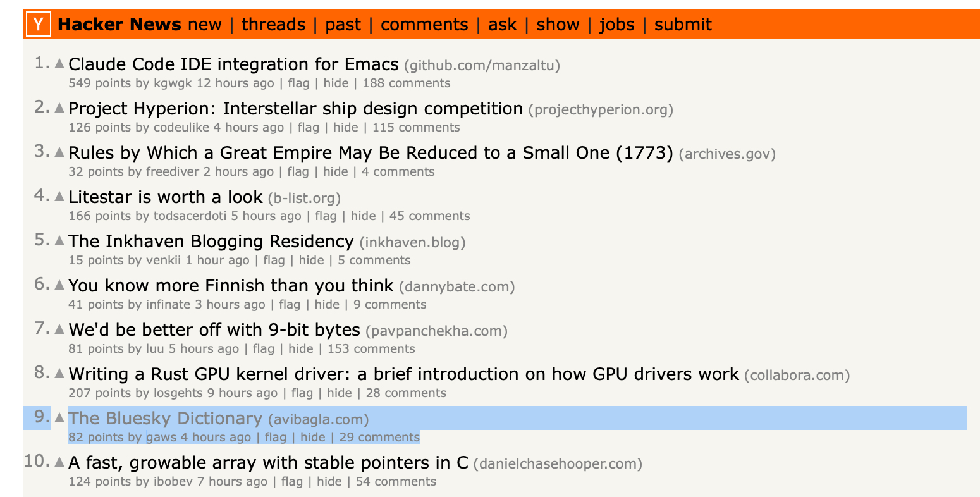Upvote the Project Hyperion story
Viewport: 980px width, 497px height.
59,107
